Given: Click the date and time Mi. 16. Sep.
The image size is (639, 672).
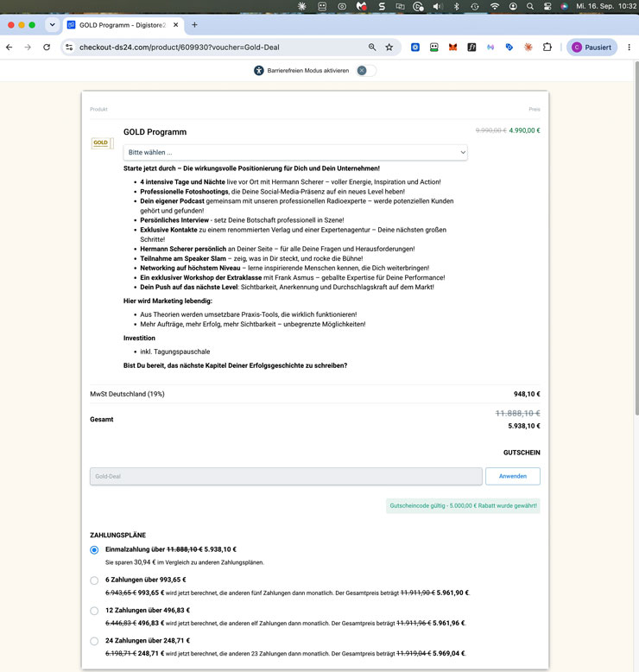Looking at the screenshot, I should pos(606,6).
